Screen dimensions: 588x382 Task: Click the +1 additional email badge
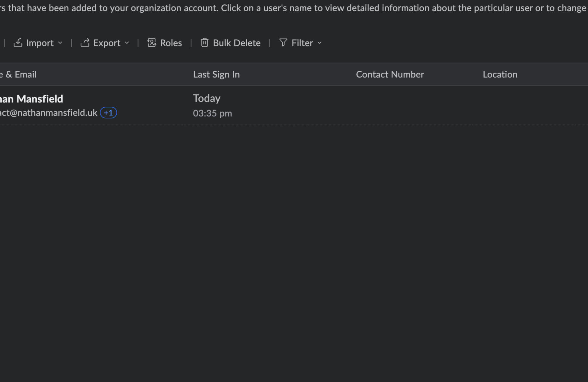pyautogui.click(x=108, y=113)
